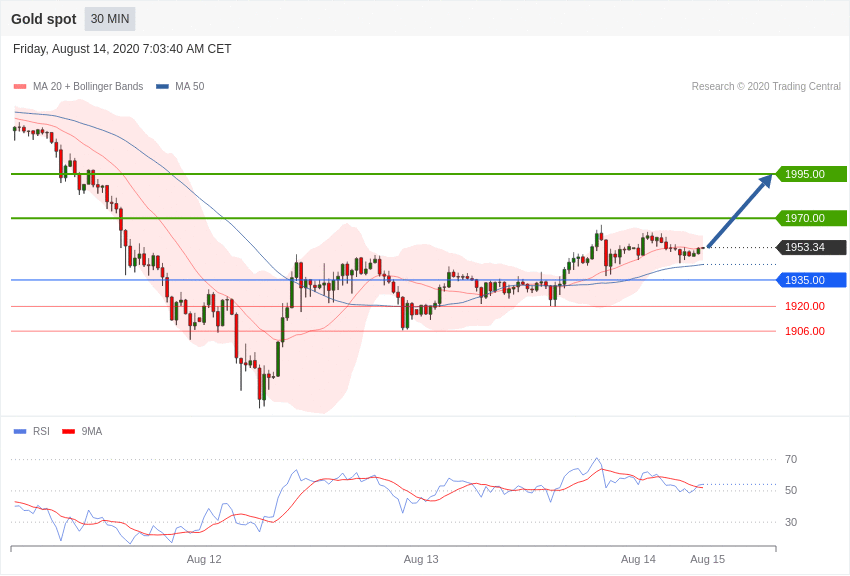Image resolution: width=850 pixels, height=576 pixels.
Task: Click the Aug 14 date axis label
Action: 638,559
